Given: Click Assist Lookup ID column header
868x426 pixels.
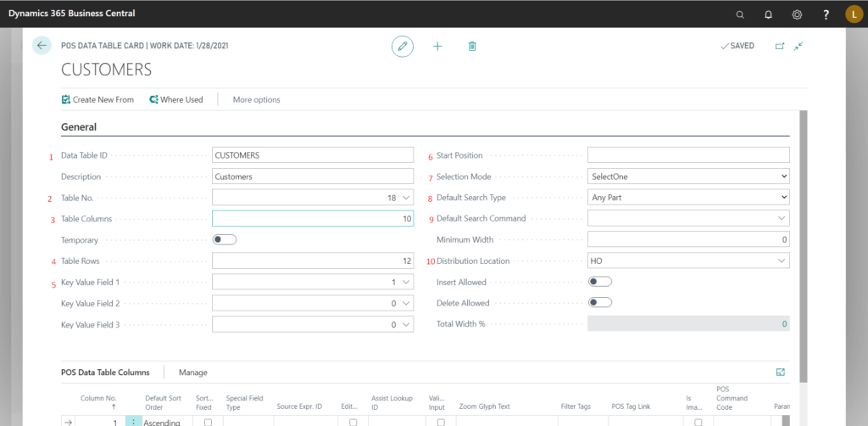Looking at the screenshot, I should [x=390, y=402].
